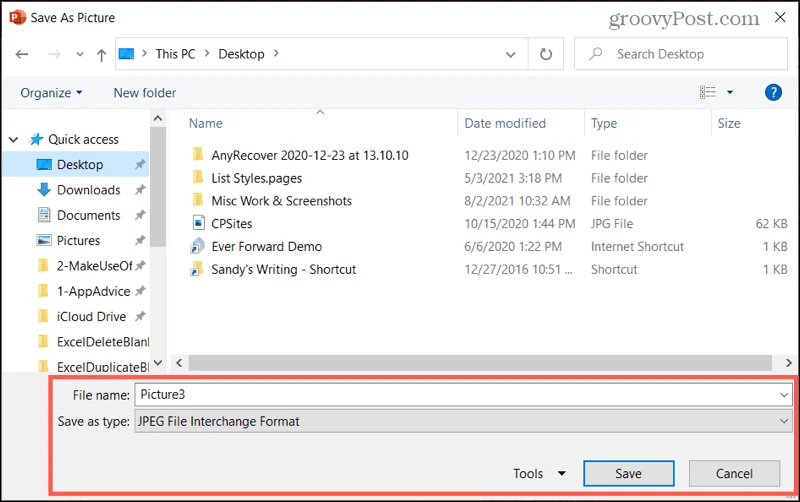Select the Ever Forward Demo shortcut icon
This screenshot has height=502, width=800.
click(x=198, y=246)
